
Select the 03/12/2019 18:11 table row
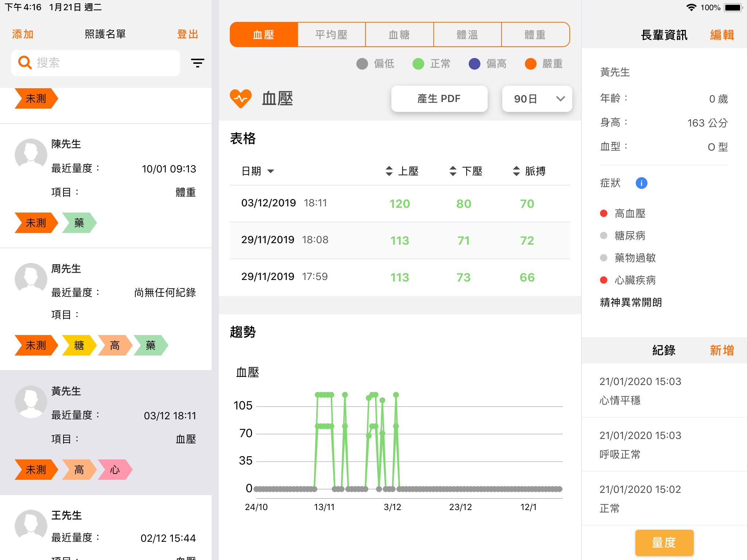coord(400,203)
